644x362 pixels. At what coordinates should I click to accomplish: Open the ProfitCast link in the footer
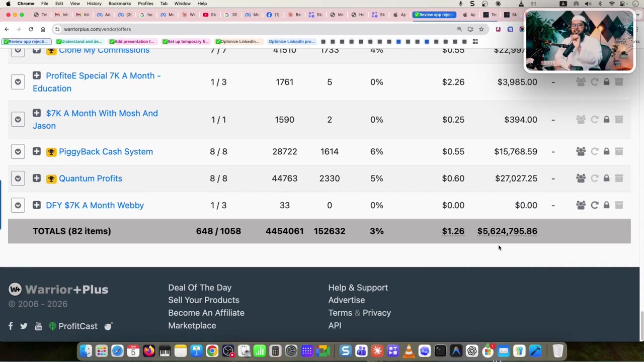pyautogui.click(x=73, y=326)
